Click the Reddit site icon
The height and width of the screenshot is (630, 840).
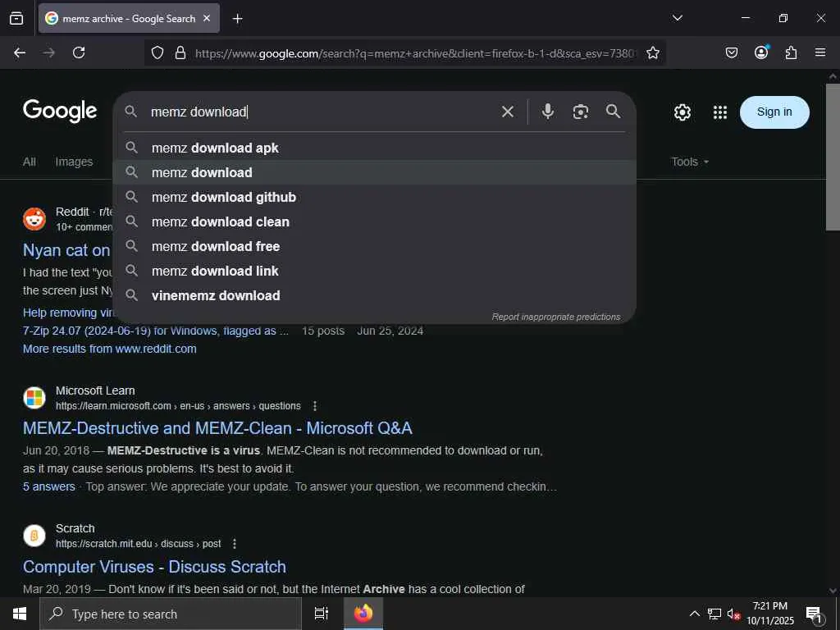(x=34, y=219)
